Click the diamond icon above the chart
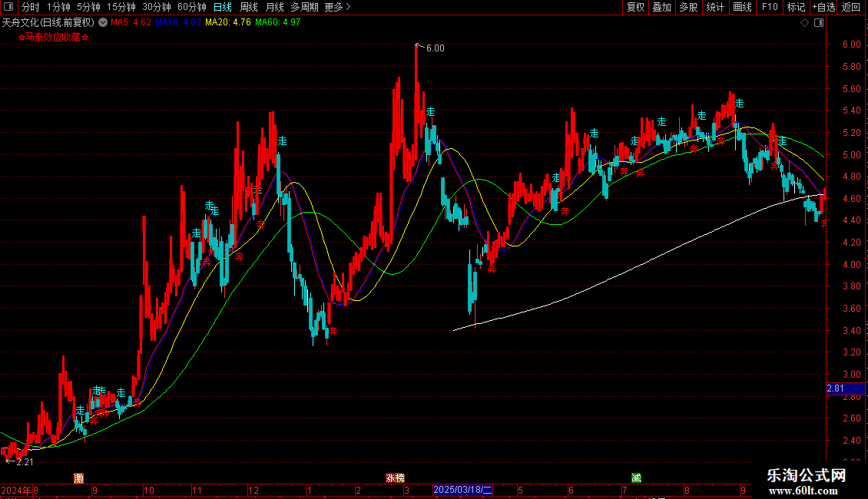Viewport: 868px width, 499px height. (x=805, y=22)
